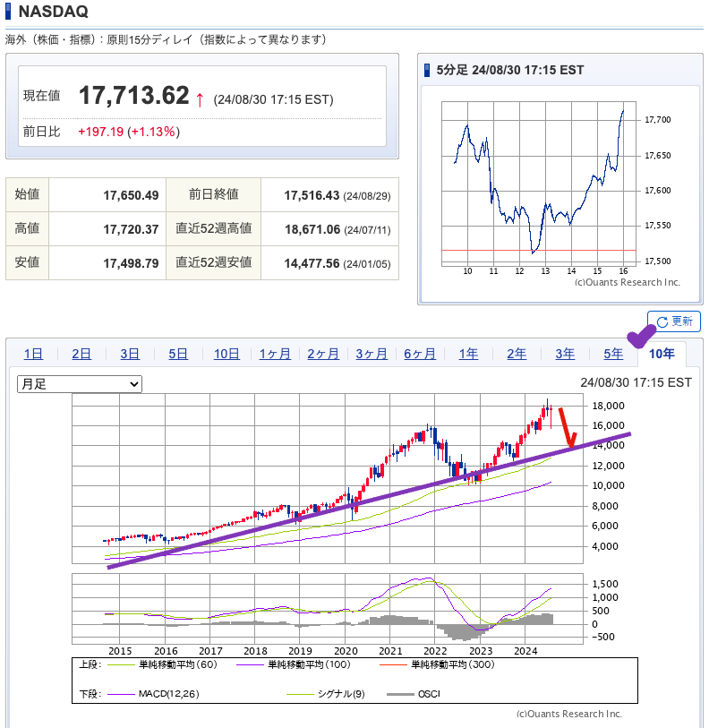The height and width of the screenshot is (728, 709).
Task: Switch to the 6ヶ月 chart tab
Action: click(420, 354)
